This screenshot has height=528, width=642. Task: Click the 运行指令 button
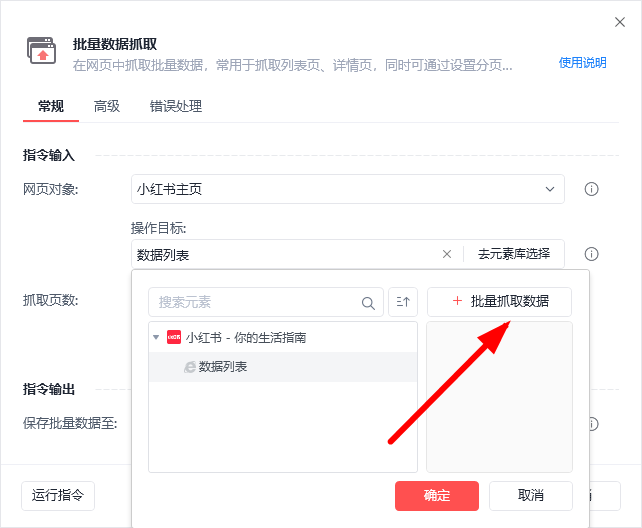coord(58,496)
